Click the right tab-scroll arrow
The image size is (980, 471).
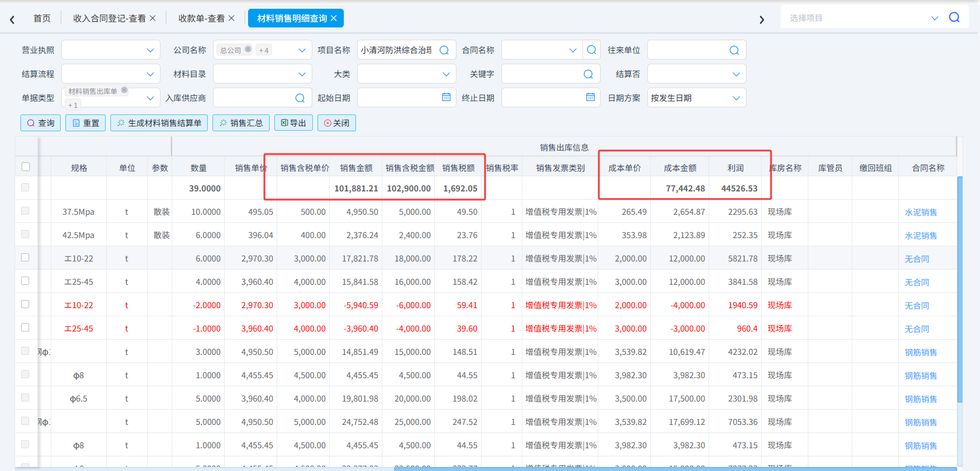pos(762,19)
